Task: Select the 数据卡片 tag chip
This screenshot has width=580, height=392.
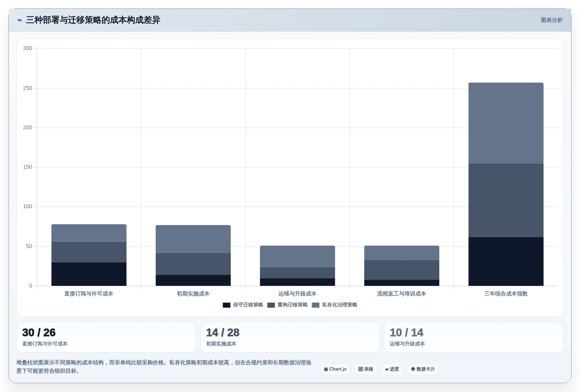Action: click(423, 369)
